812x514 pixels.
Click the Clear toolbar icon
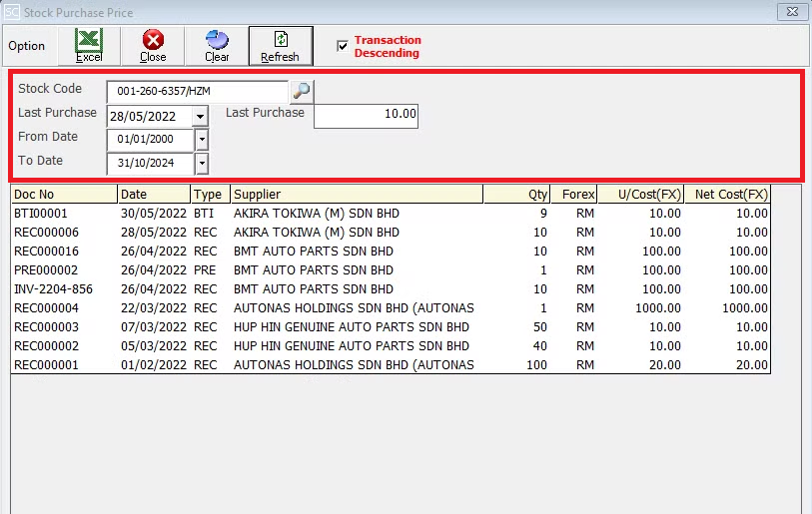tap(217, 46)
